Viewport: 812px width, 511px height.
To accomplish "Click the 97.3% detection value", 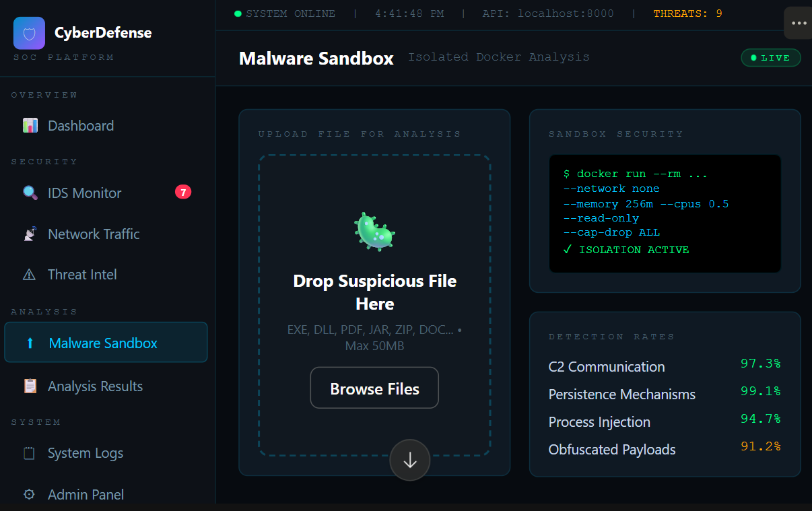I will pyautogui.click(x=761, y=364).
